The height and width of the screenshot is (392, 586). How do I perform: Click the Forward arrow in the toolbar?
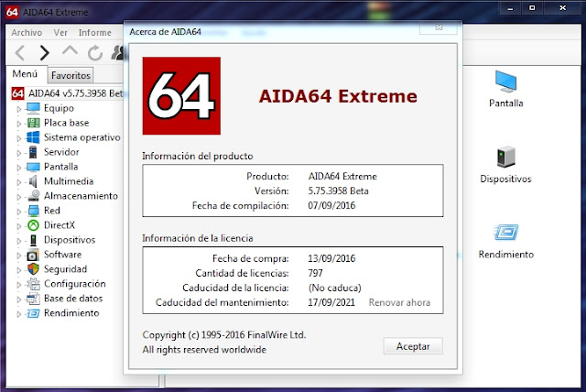(x=45, y=52)
